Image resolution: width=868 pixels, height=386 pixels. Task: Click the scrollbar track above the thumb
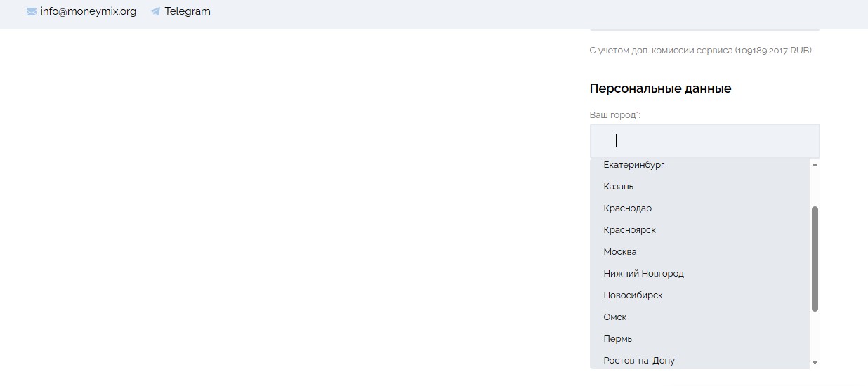(815, 187)
